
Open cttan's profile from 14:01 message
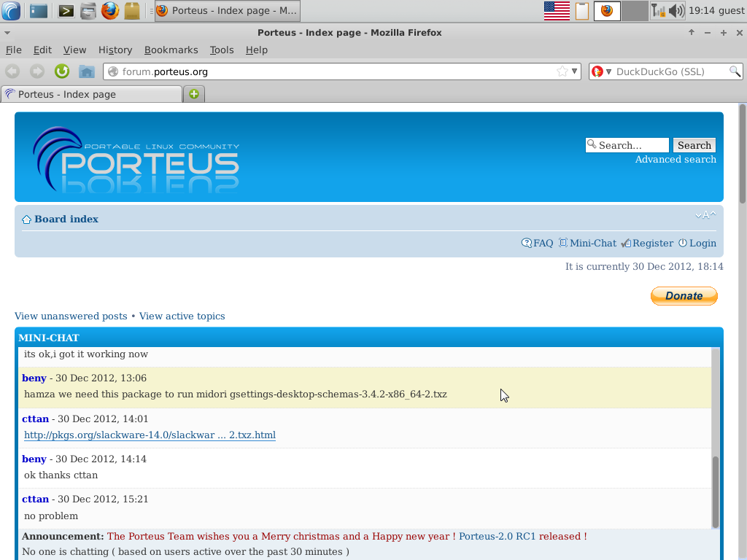[35, 419]
